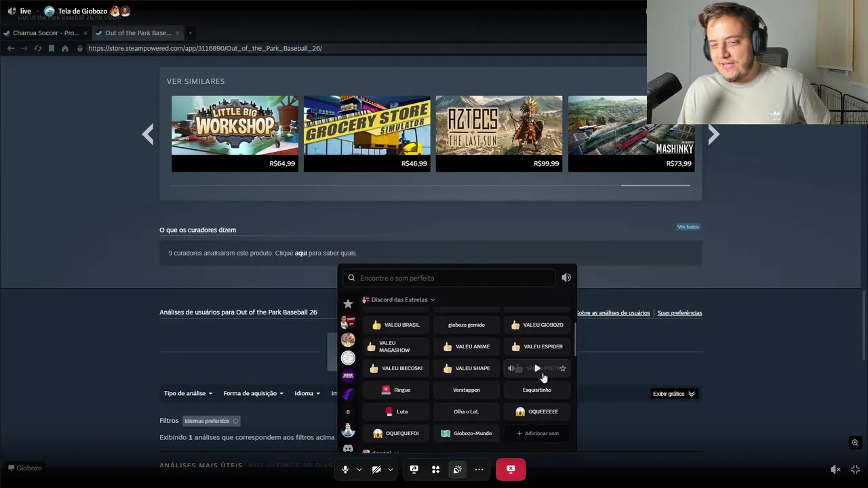Preview hovered sound with small speaker icon
Image resolution: width=868 pixels, height=488 pixels.
tap(511, 368)
